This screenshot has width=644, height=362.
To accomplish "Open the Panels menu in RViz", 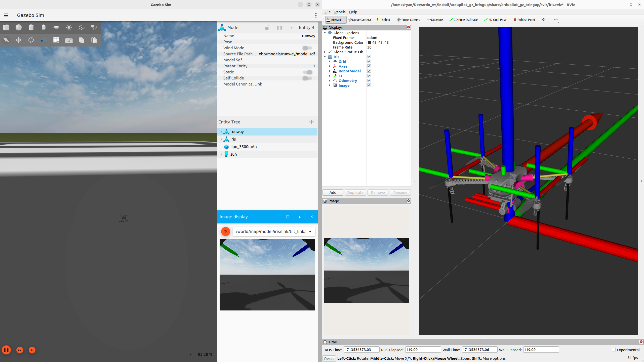I will [340, 12].
